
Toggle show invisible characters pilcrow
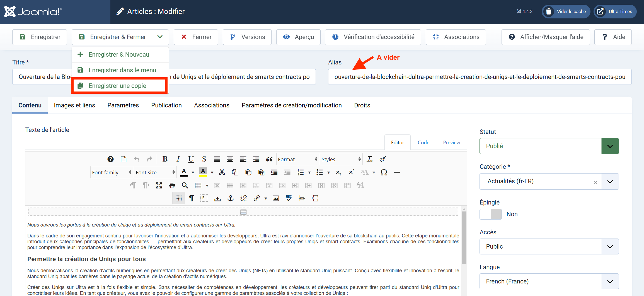click(x=192, y=198)
